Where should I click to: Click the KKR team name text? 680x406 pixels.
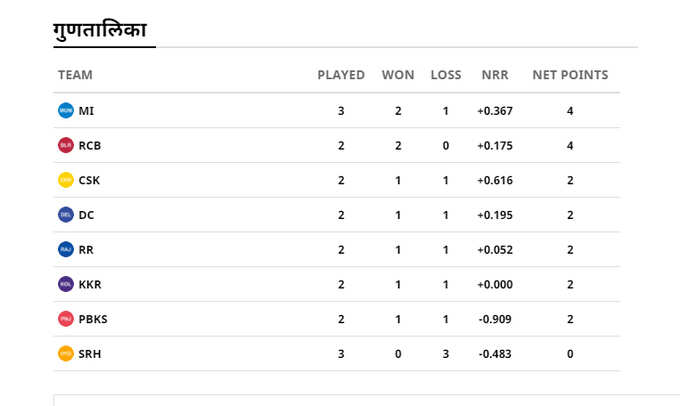click(x=90, y=284)
